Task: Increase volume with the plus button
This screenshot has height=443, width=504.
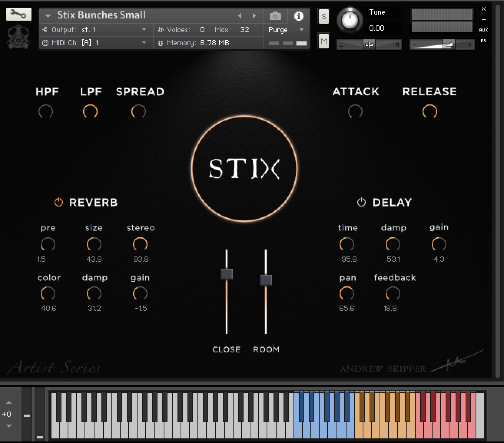Action: [469, 45]
